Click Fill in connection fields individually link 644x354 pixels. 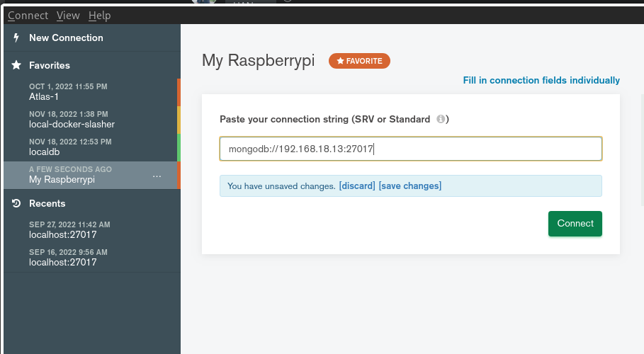click(x=541, y=80)
